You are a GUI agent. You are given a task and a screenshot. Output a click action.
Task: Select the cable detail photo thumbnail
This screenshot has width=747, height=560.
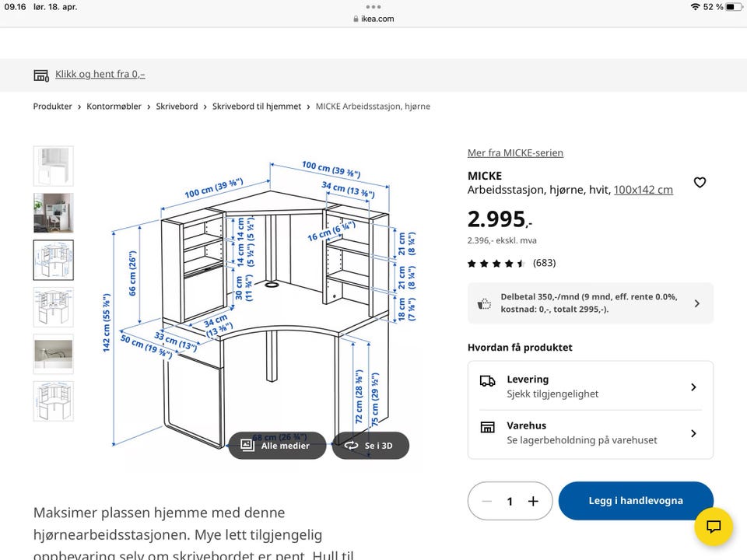click(x=54, y=354)
